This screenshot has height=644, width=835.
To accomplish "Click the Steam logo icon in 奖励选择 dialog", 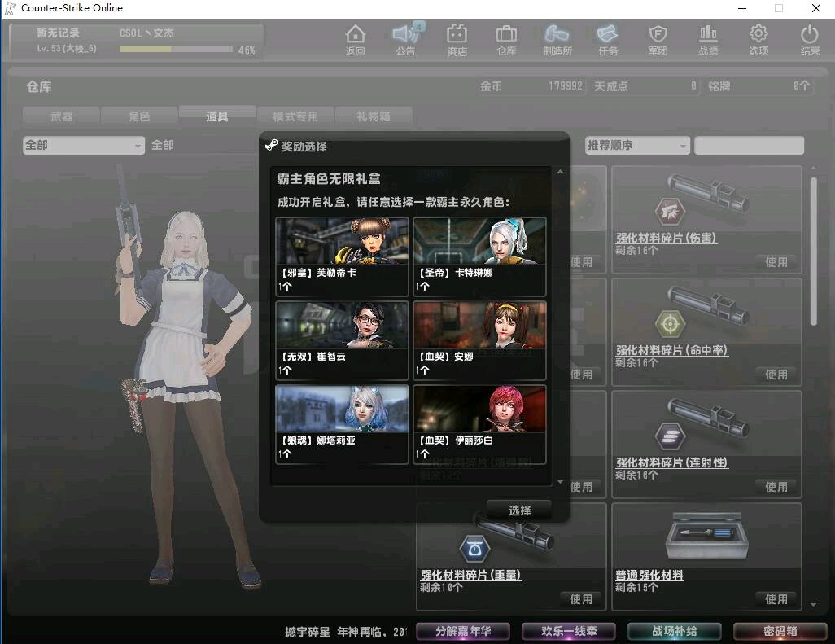I will [x=272, y=145].
